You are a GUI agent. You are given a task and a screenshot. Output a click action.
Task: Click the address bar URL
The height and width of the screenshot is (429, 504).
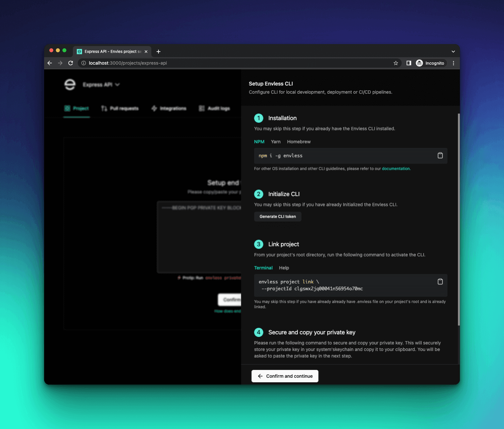click(128, 63)
